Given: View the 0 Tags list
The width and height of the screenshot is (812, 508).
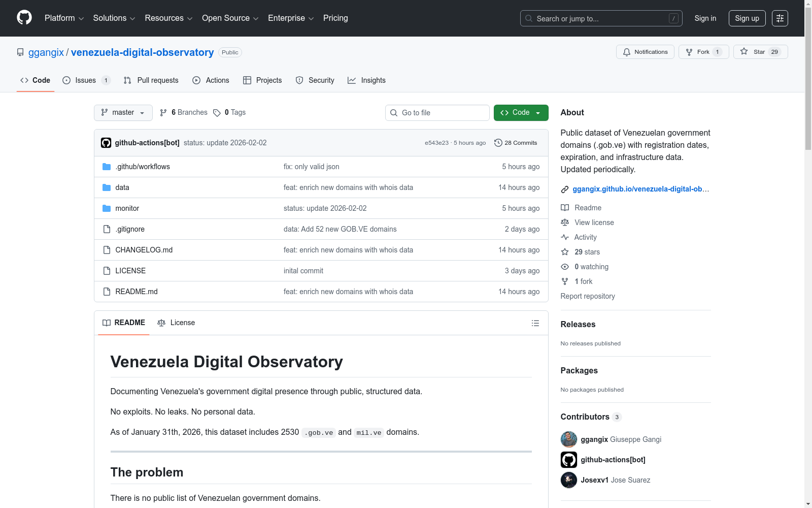Looking at the screenshot, I should (229, 113).
